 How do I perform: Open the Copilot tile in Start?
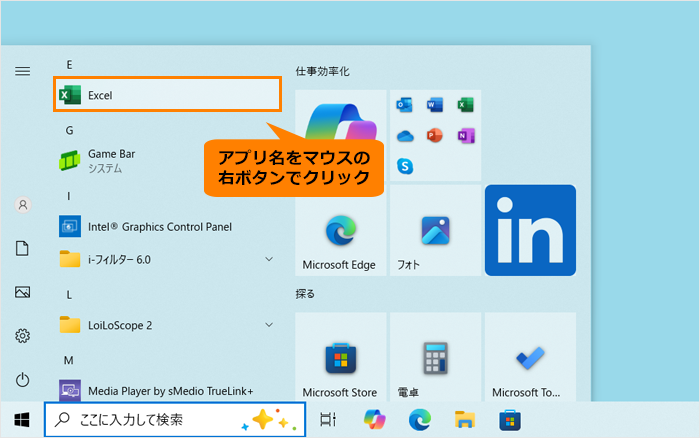click(341, 135)
